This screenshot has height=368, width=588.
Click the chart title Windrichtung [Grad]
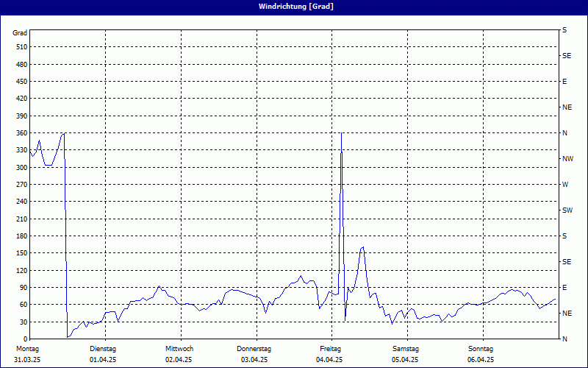296,7
